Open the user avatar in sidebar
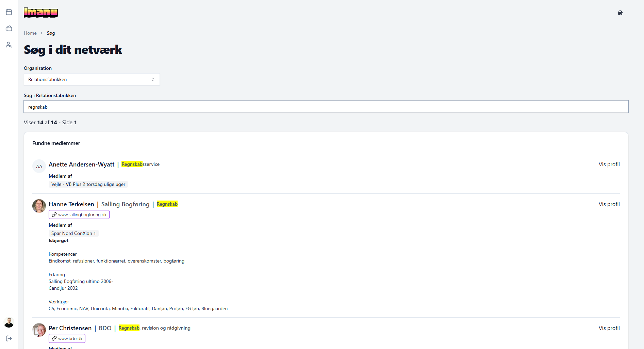 (x=9, y=322)
